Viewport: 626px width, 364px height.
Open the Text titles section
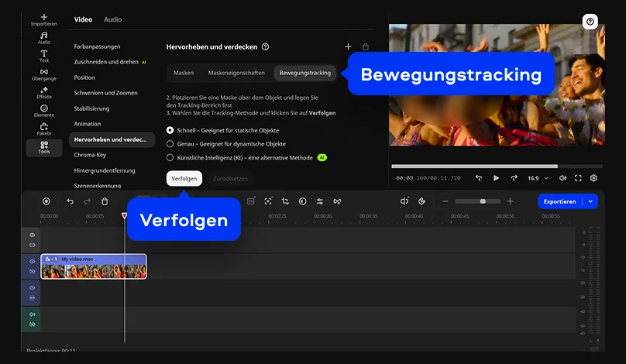[44, 57]
